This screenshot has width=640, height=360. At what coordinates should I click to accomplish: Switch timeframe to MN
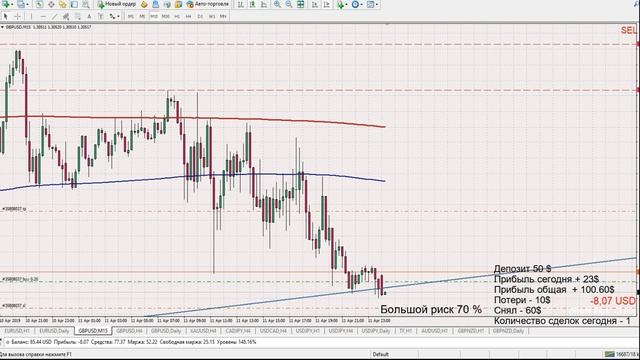[x=223, y=16]
